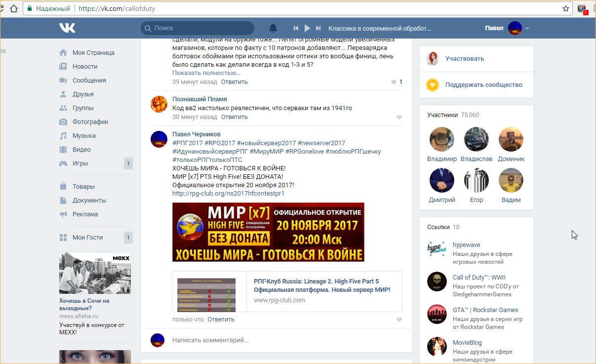The image size is (596, 364).
Task: Open hypewave community link
Action: (466, 244)
